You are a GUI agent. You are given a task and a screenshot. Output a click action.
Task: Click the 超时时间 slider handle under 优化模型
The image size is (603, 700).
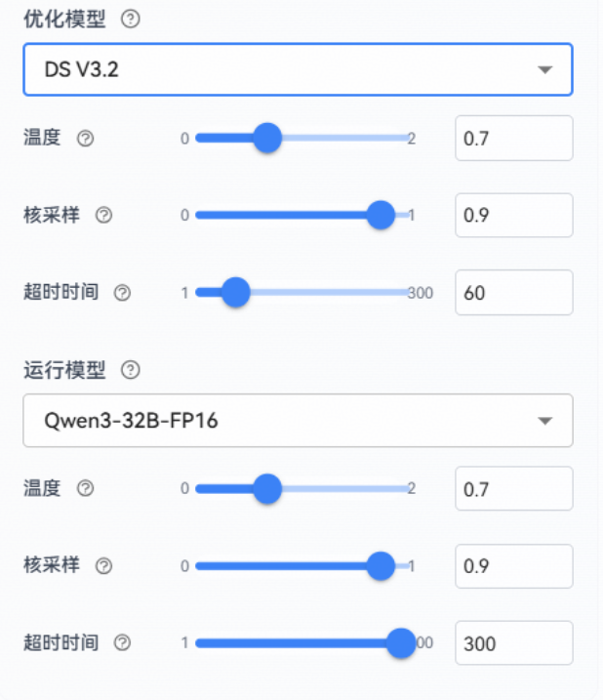coord(235,292)
